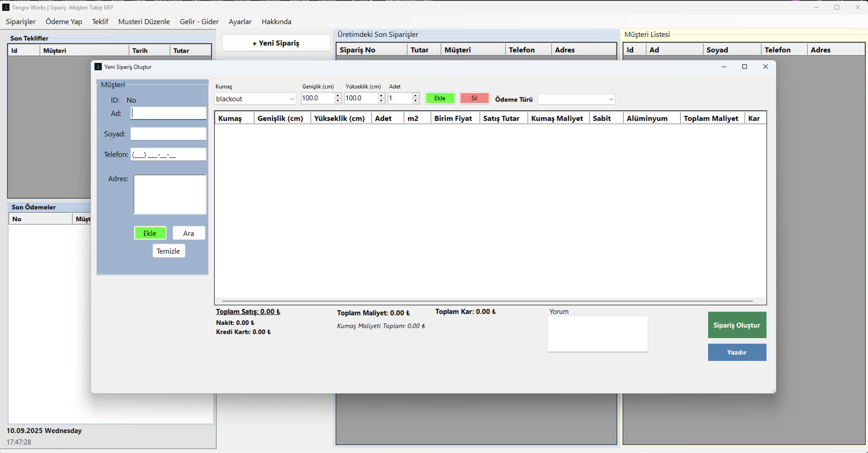Maximize the Yeni Sipariş Oluştur dialog
Viewport: 868px width, 453px height.
click(744, 67)
